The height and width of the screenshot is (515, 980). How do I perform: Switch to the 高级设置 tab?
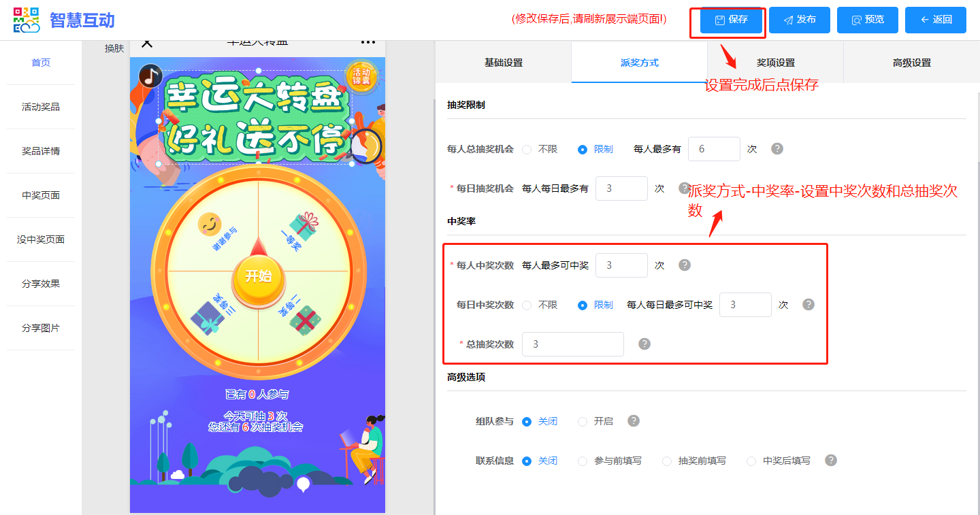[x=911, y=63]
